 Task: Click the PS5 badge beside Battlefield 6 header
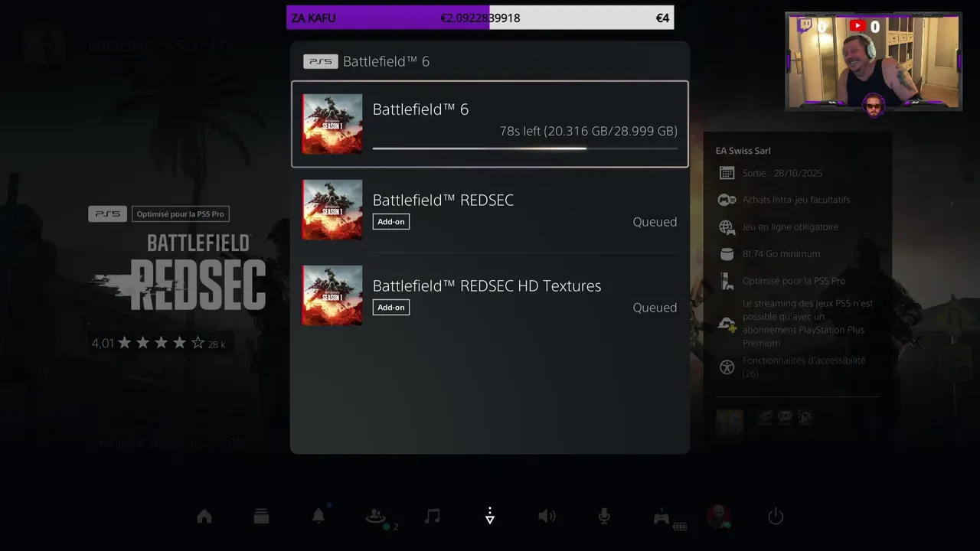click(320, 61)
